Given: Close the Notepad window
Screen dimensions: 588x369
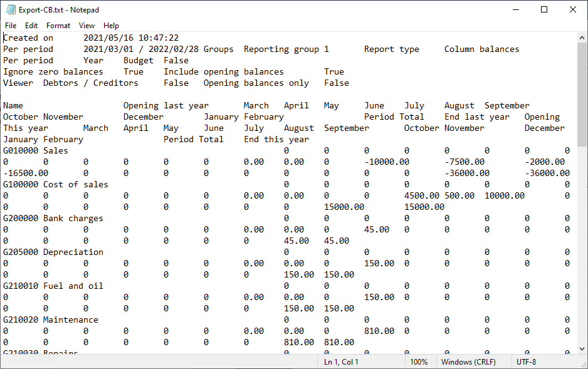Looking at the screenshot, I should (573, 10).
